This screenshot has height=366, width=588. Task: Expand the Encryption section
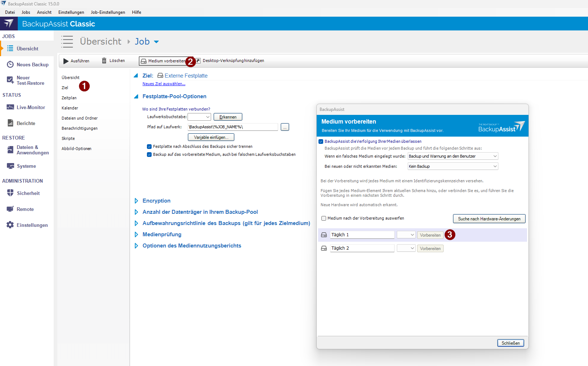tap(136, 201)
